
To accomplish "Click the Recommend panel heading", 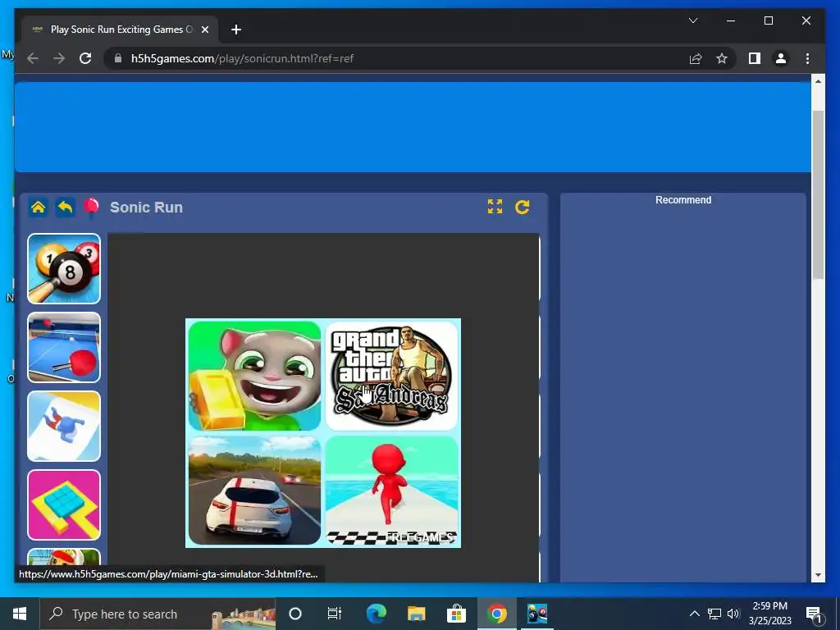I will [x=683, y=200].
